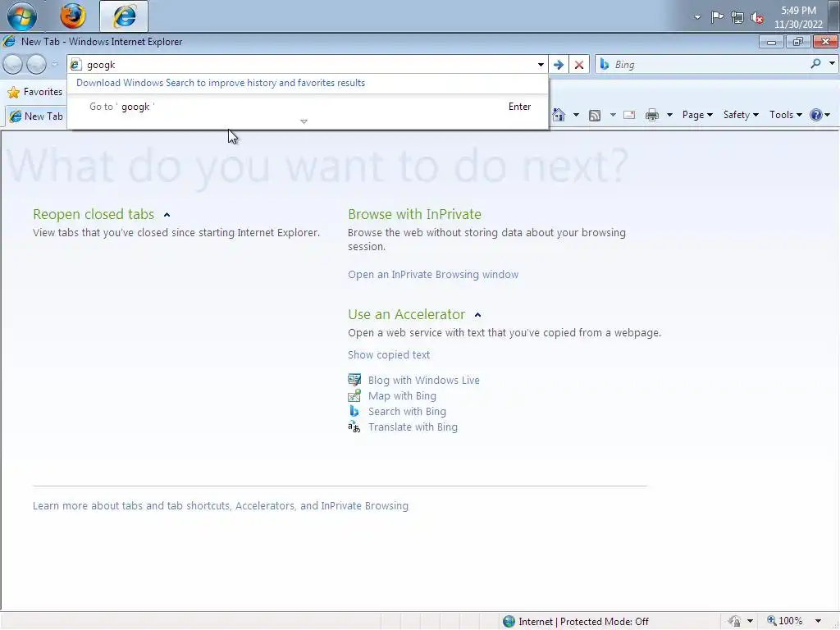Show hidden system tray icons arrow
Image resolution: width=840 pixels, height=630 pixels.
click(697, 17)
